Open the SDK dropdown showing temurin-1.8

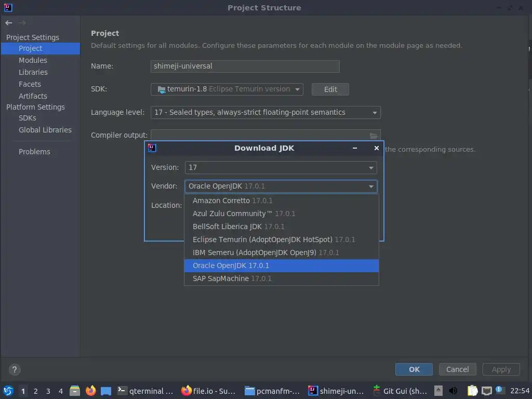227,89
